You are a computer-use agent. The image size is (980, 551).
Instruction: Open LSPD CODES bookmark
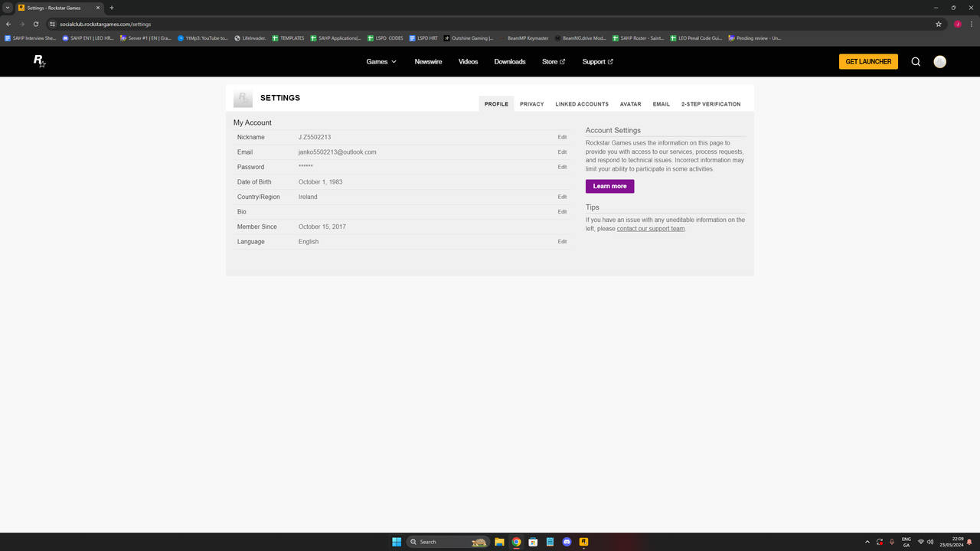coord(385,37)
